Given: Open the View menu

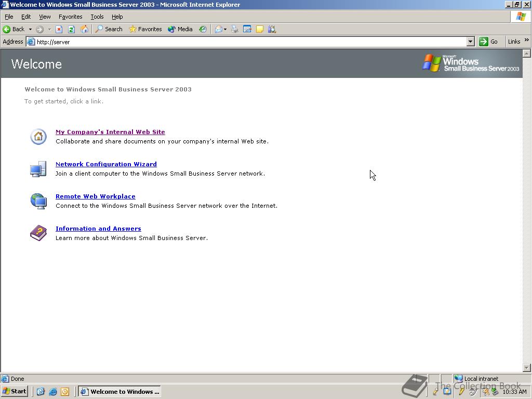Looking at the screenshot, I should click(x=45, y=17).
